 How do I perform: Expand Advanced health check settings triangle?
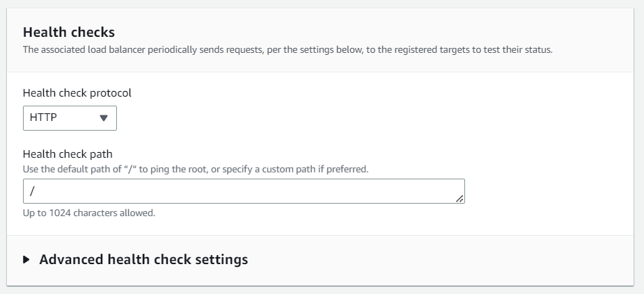pyautogui.click(x=26, y=260)
